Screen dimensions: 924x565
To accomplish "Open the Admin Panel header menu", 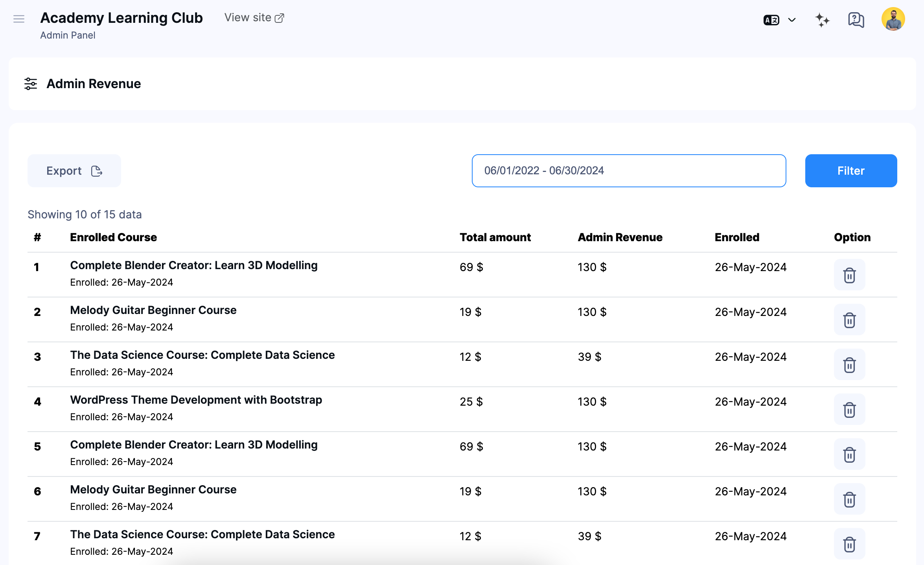I will pos(67,35).
